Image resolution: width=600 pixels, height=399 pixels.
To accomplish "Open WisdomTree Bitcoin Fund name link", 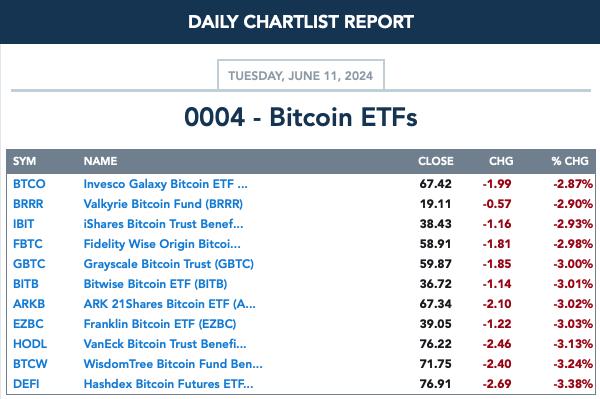I will (173, 364).
